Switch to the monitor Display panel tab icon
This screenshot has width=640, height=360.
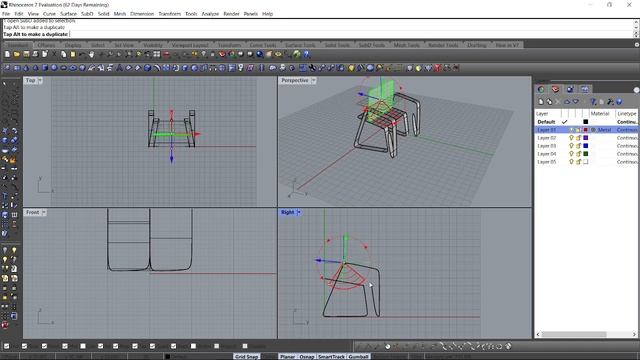(584, 89)
